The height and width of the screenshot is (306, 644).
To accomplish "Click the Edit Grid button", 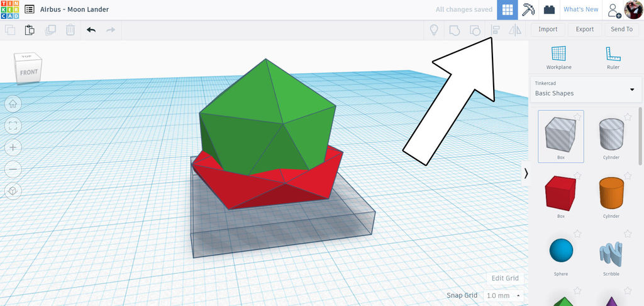I will click(505, 278).
